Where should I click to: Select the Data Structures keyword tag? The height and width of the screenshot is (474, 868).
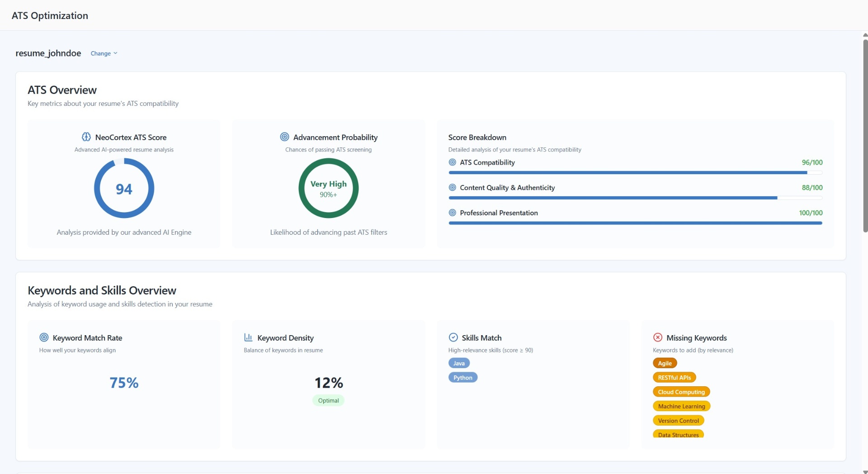pyautogui.click(x=678, y=434)
